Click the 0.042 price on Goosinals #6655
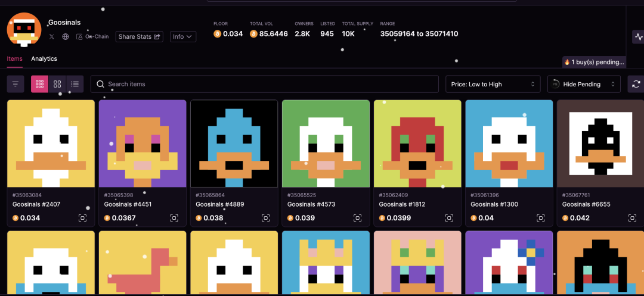644x296 pixels. [x=580, y=218]
